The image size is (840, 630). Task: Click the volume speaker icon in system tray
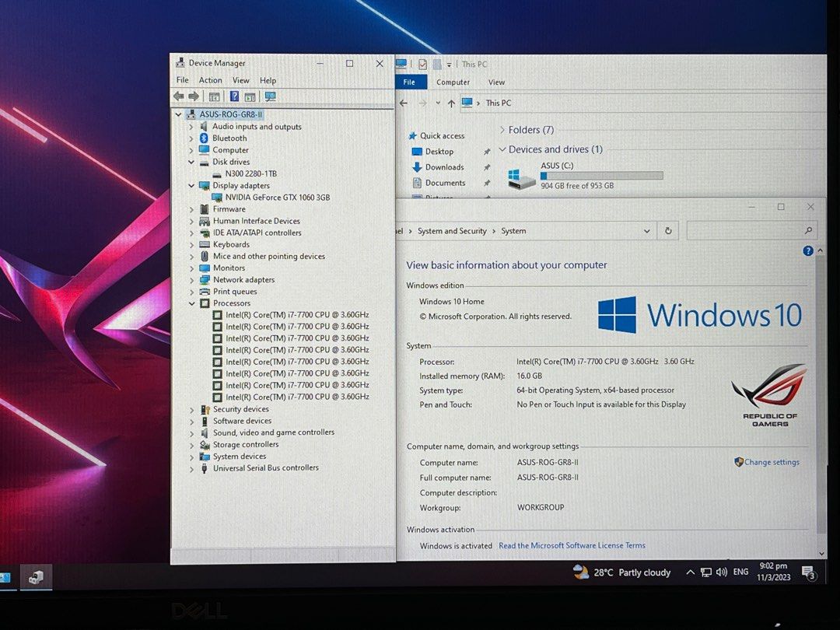pyautogui.click(x=721, y=572)
